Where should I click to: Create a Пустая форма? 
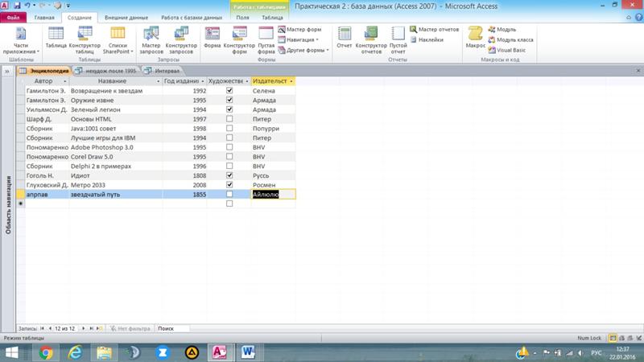(266, 39)
